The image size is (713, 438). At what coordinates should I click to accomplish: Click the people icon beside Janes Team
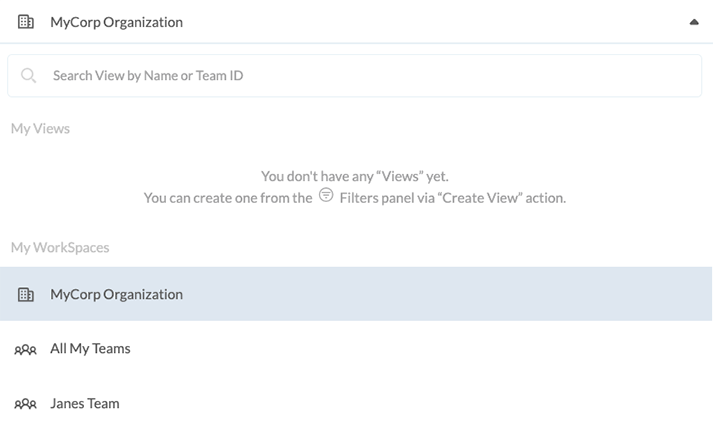coord(26,405)
